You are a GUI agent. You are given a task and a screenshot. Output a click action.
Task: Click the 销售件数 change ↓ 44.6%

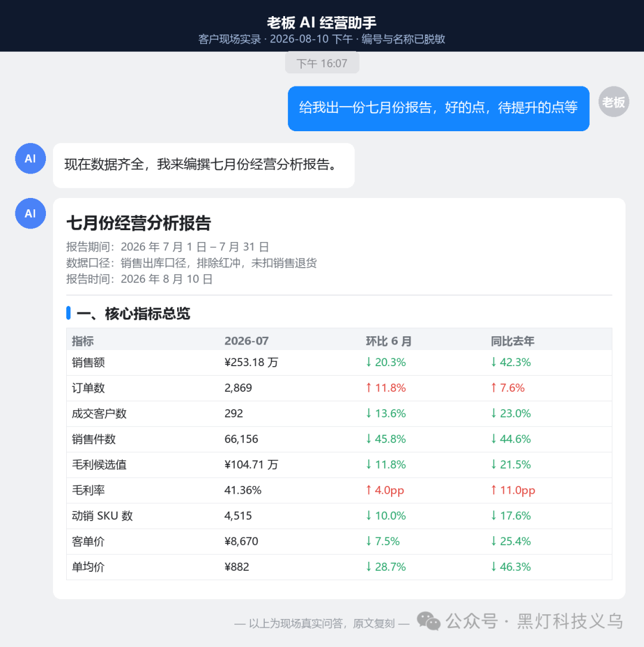[511, 439]
